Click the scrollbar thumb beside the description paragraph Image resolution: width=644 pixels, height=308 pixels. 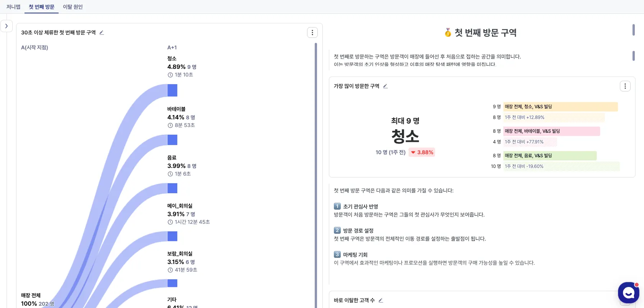pos(634,56)
